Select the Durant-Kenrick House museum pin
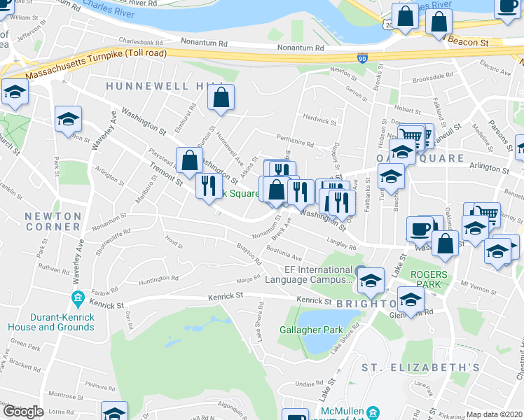Viewport: 524px width, 420px height. 78,299
